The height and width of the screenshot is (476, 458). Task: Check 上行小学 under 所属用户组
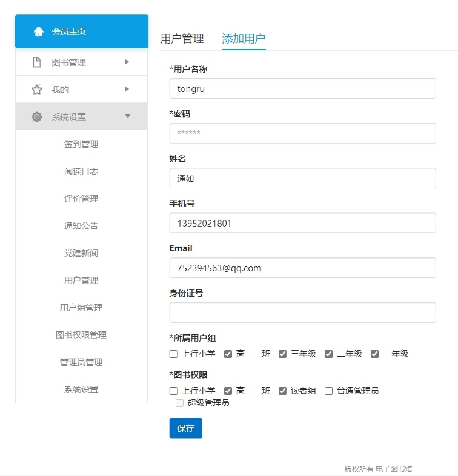(x=173, y=354)
